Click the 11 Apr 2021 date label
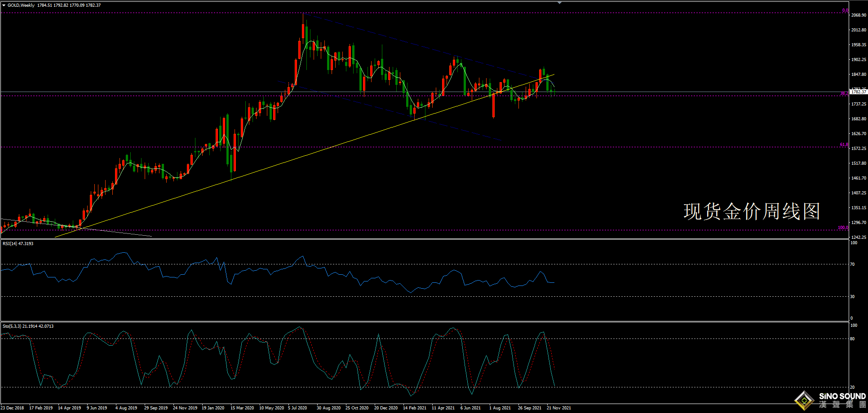868x413 pixels. [443, 408]
